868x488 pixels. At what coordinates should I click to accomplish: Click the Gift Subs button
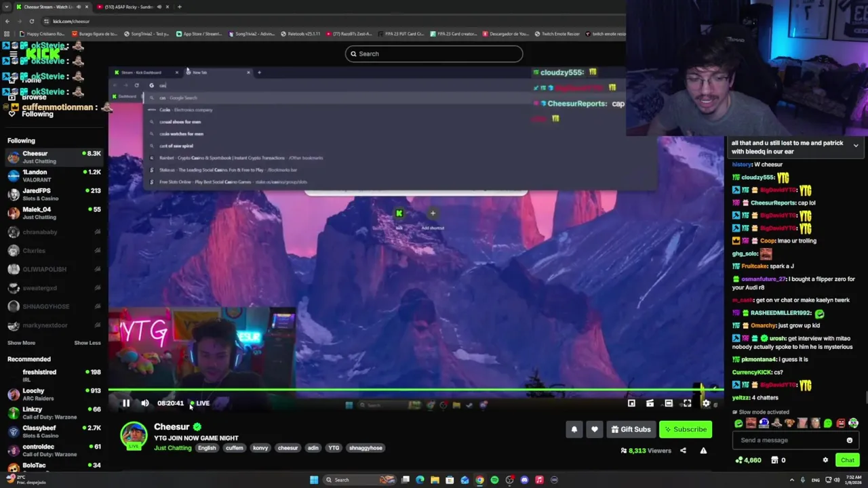pyautogui.click(x=631, y=429)
